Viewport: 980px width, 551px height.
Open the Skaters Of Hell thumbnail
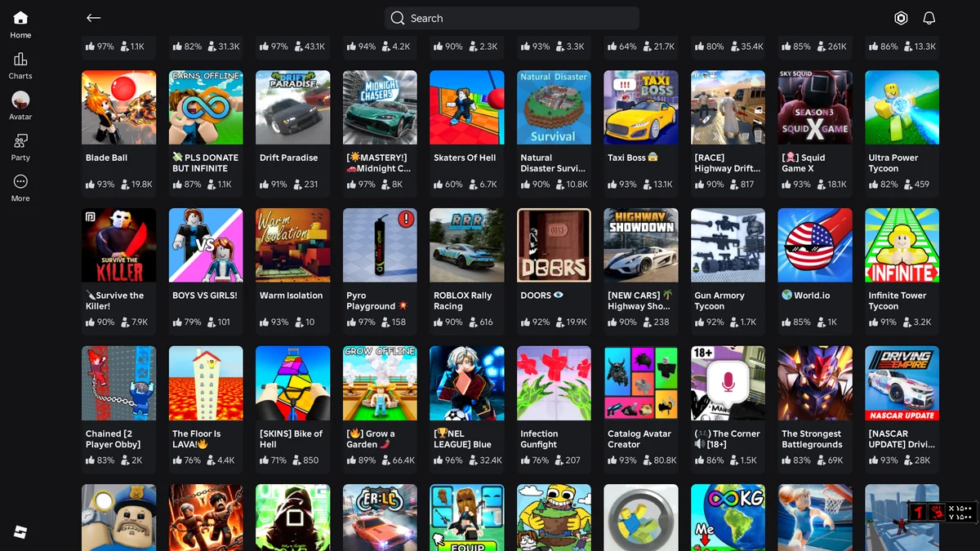point(467,108)
